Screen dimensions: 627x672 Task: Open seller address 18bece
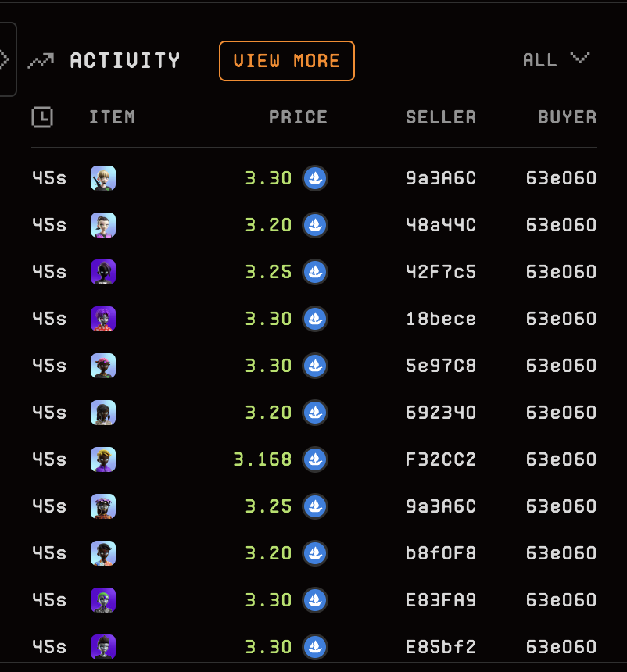441,319
